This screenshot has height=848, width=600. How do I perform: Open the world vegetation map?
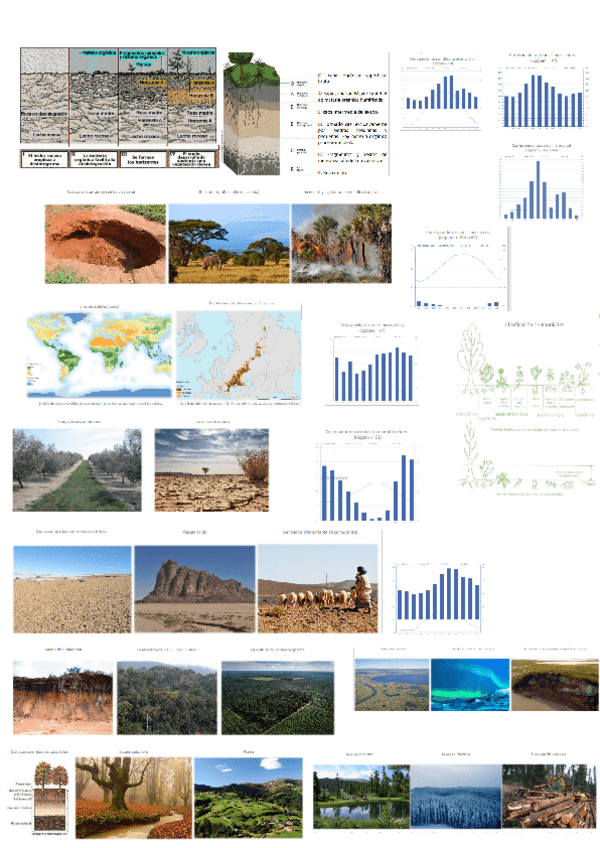(99, 355)
